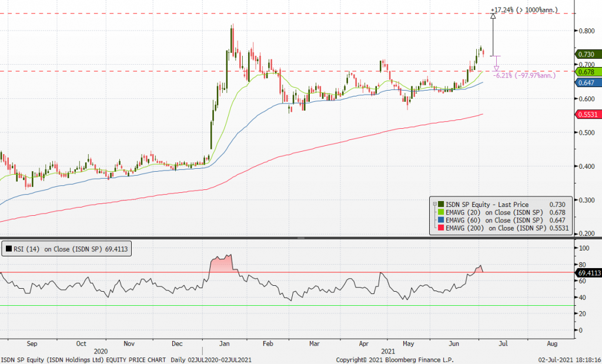Click the 40 label on the RSI axis
602x364 pixels.
tap(583, 297)
